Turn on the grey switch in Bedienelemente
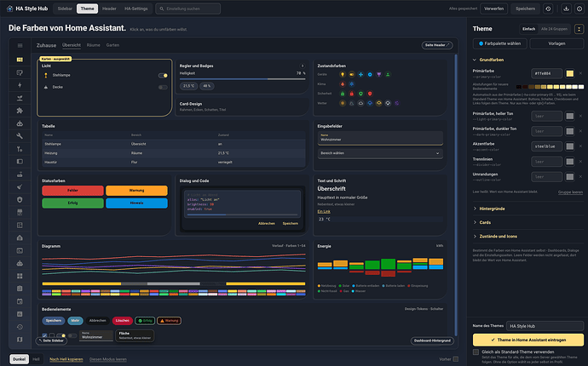The width and height of the screenshot is (588, 366). (x=72, y=335)
